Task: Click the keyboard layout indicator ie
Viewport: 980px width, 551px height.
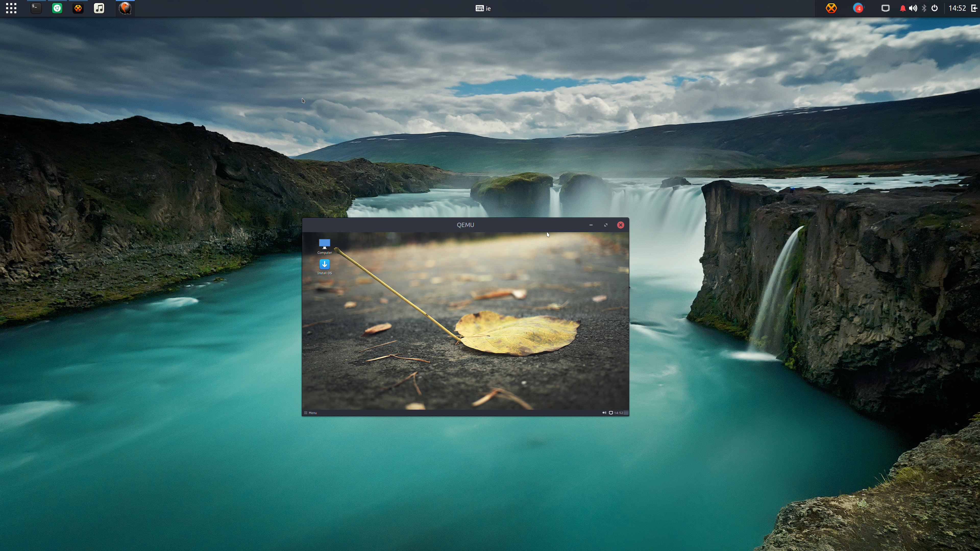Action: tap(483, 8)
